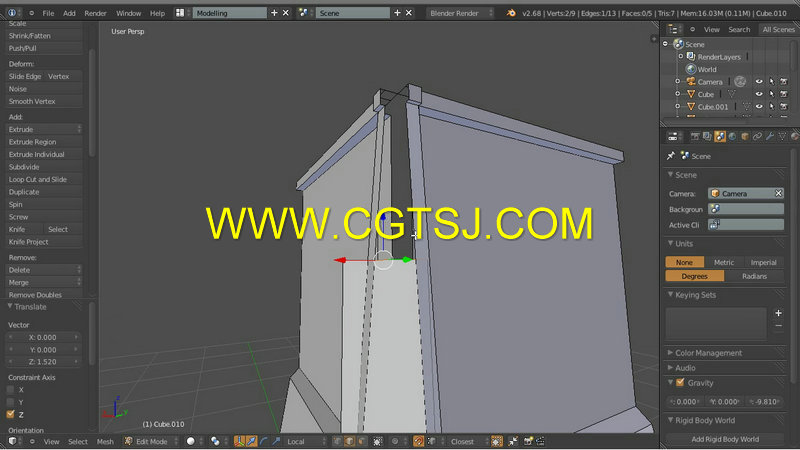Click the viewport shading sphere icon

(x=190, y=441)
